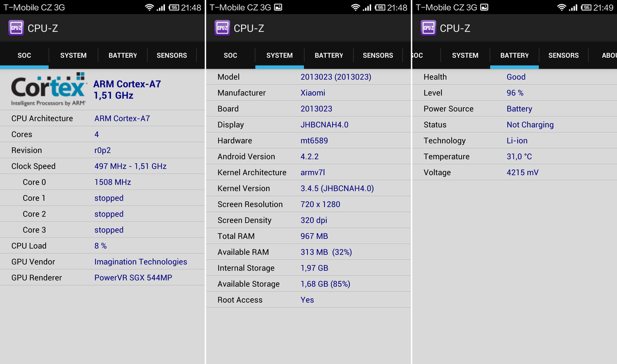
Task: Tap the signal strength bars on the SOC screen
Action: click(161, 7)
